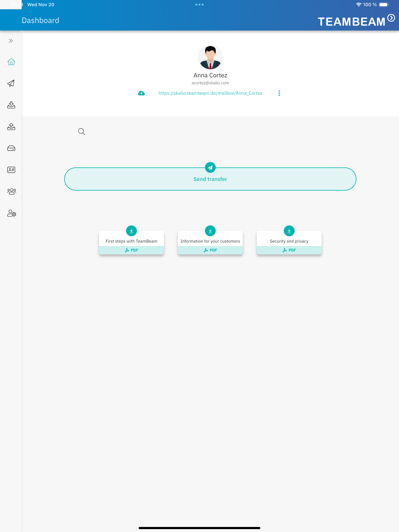
Task: Open the drive storage icon
Action: [11, 148]
